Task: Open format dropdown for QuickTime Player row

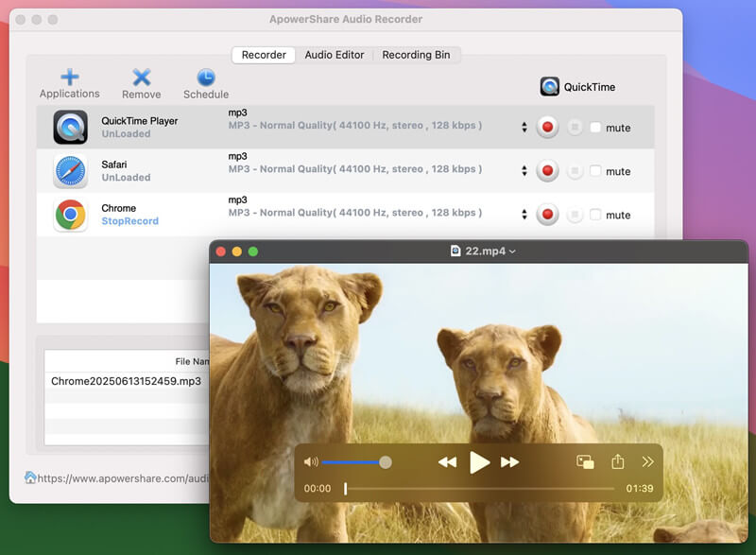Action: click(x=524, y=128)
